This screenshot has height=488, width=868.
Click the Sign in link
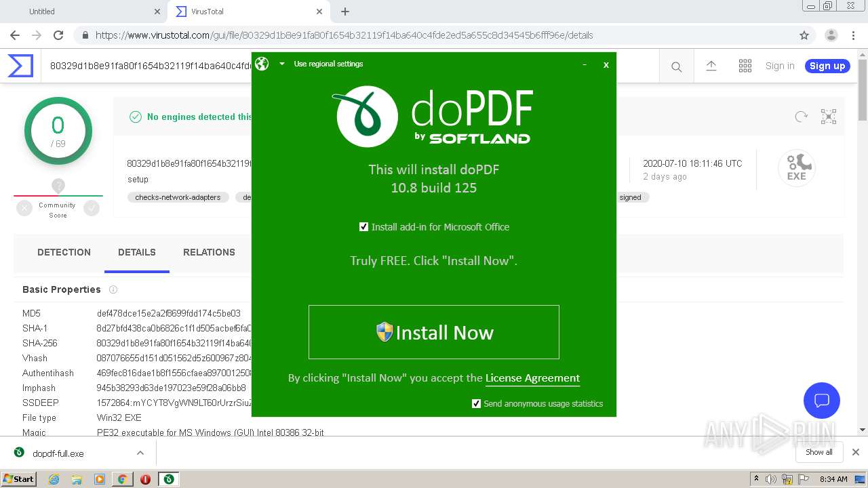click(780, 66)
